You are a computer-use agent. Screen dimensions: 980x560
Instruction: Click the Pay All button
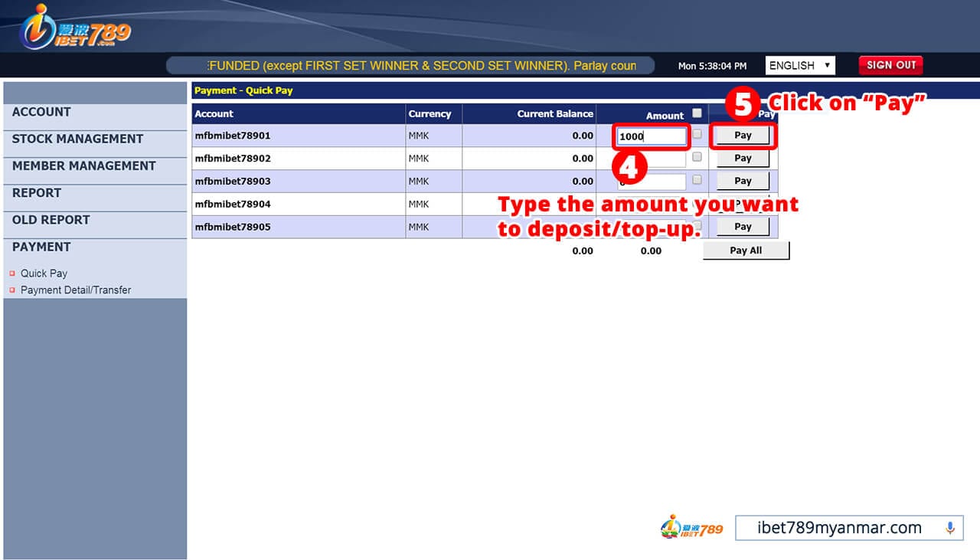click(x=746, y=250)
